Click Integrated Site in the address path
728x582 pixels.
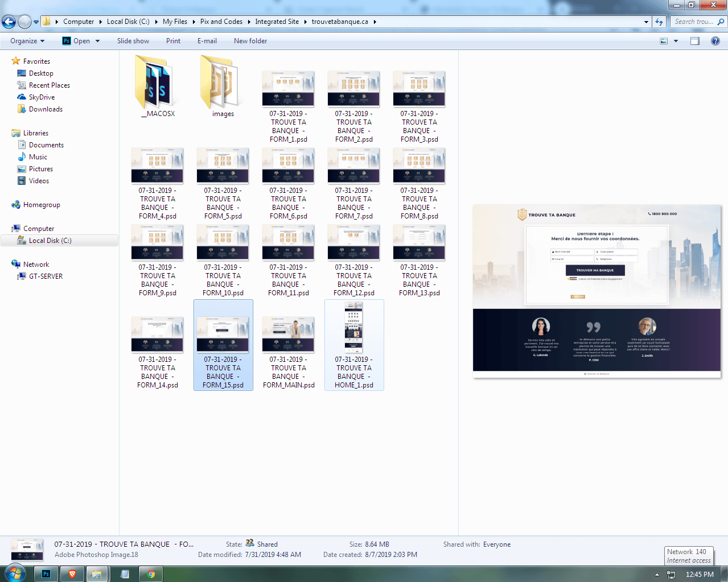coord(277,22)
